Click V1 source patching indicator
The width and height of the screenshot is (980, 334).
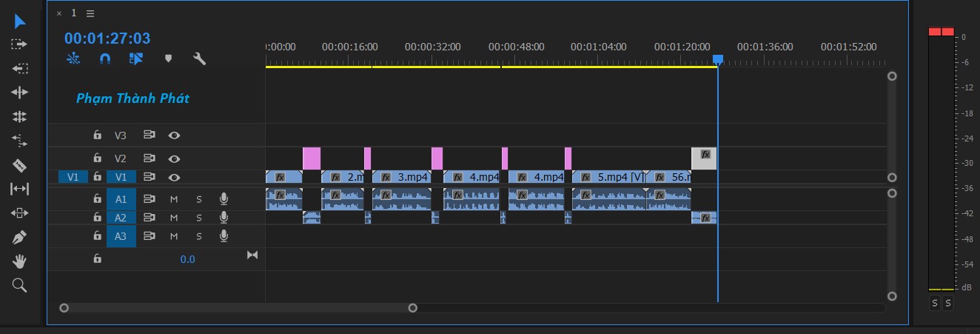[73, 177]
